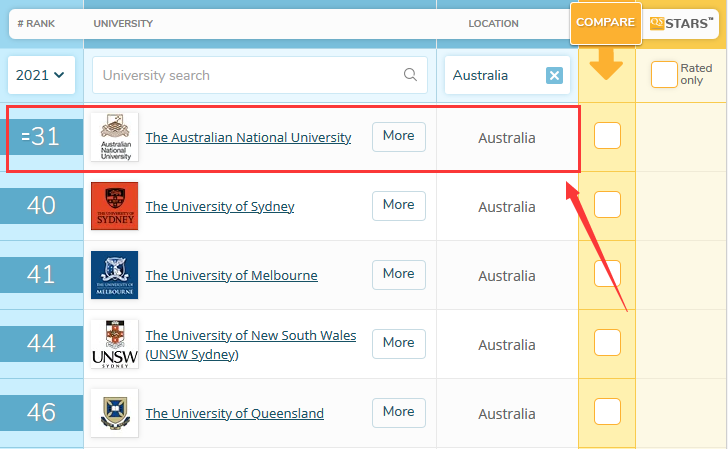Open The University of Melbourne link
Screen dimensions: 728x449
tap(231, 275)
